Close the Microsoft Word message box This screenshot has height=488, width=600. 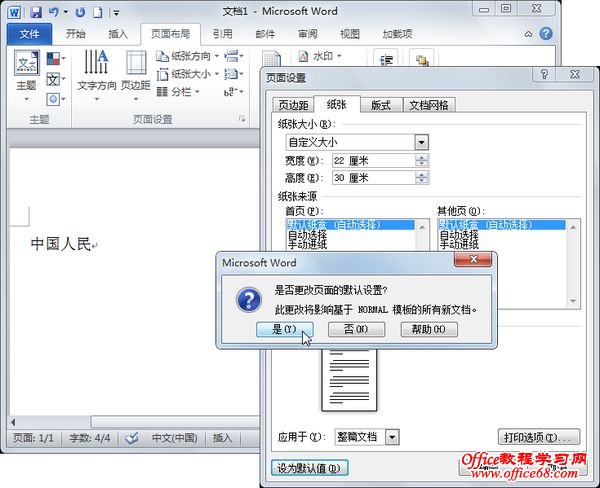coord(473,260)
